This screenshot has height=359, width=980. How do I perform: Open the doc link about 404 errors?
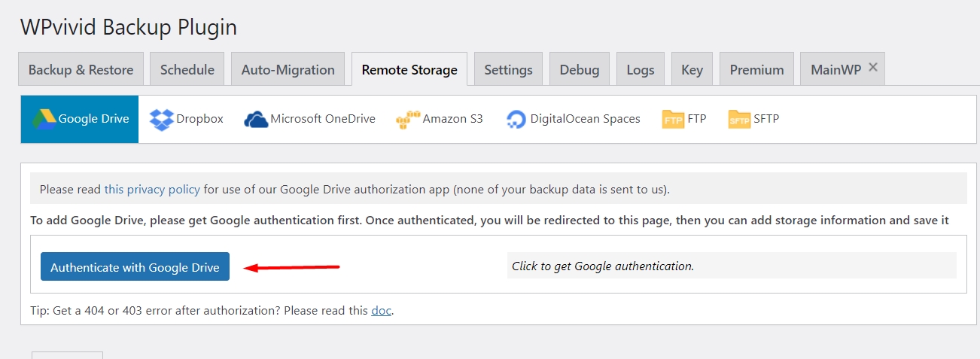tap(381, 310)
